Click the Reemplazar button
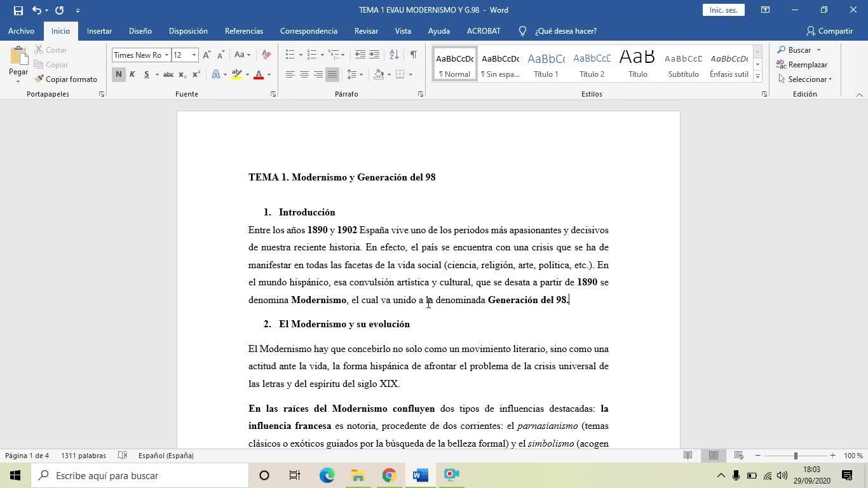Viewport: 868px width, 488px height. tap(802, 65)
